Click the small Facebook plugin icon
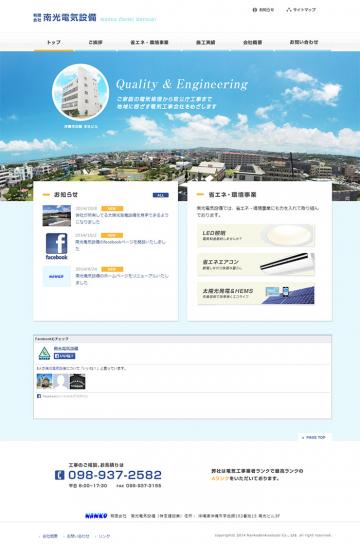Screen dimensions: 360x545 [x=39, y=396]
